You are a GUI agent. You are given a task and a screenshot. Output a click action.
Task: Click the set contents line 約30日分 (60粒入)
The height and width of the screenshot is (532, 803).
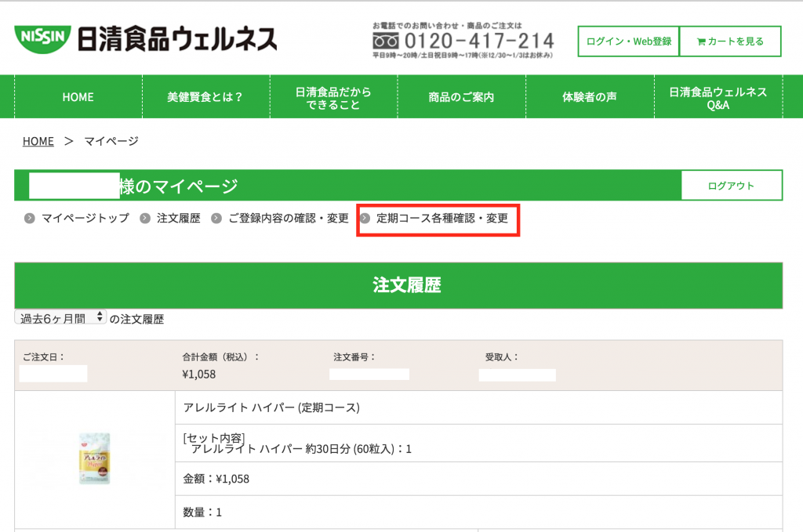pyautogui.click(x=301, y=449)
